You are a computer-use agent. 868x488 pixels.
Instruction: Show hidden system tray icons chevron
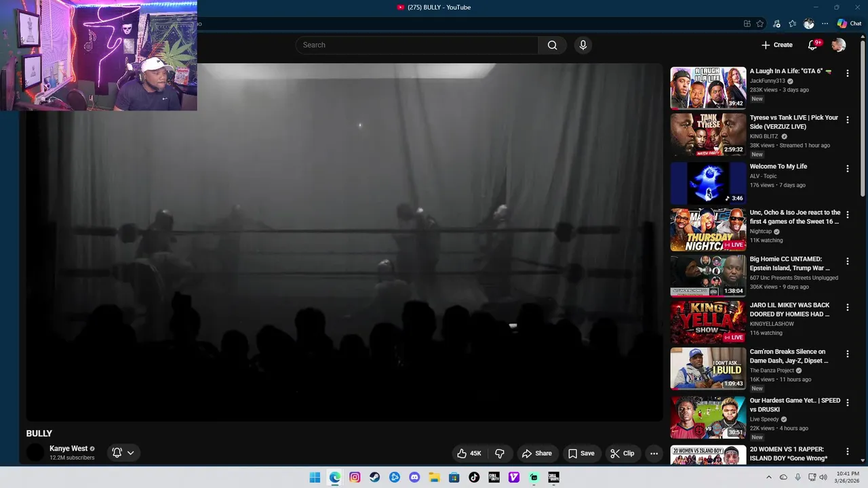point(768,477)
